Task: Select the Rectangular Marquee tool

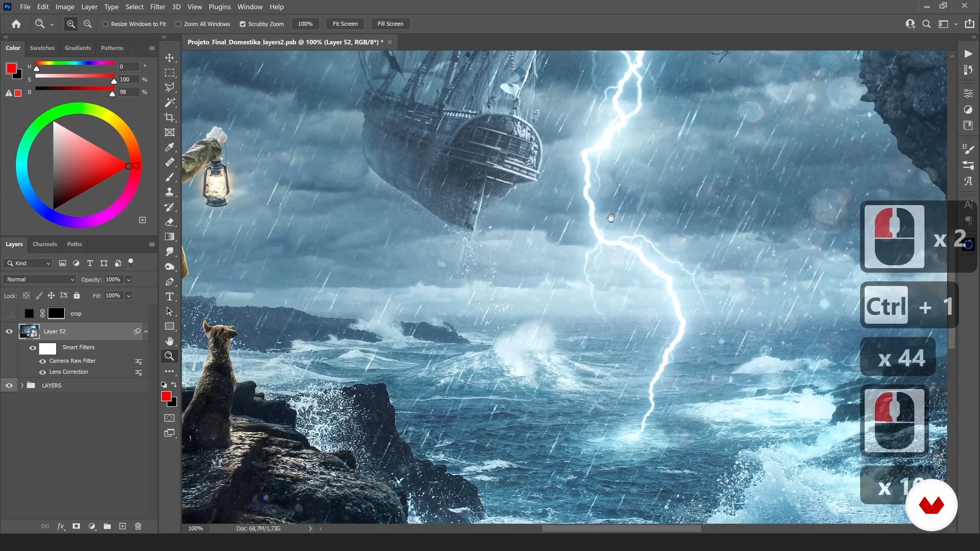Action: click(x=169, y=72)
